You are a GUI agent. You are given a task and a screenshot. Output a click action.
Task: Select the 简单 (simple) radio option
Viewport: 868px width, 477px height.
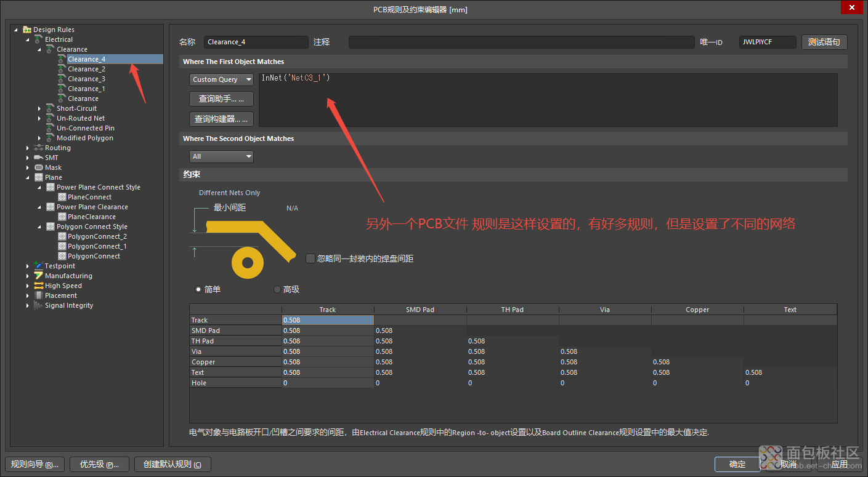point(198,289)
